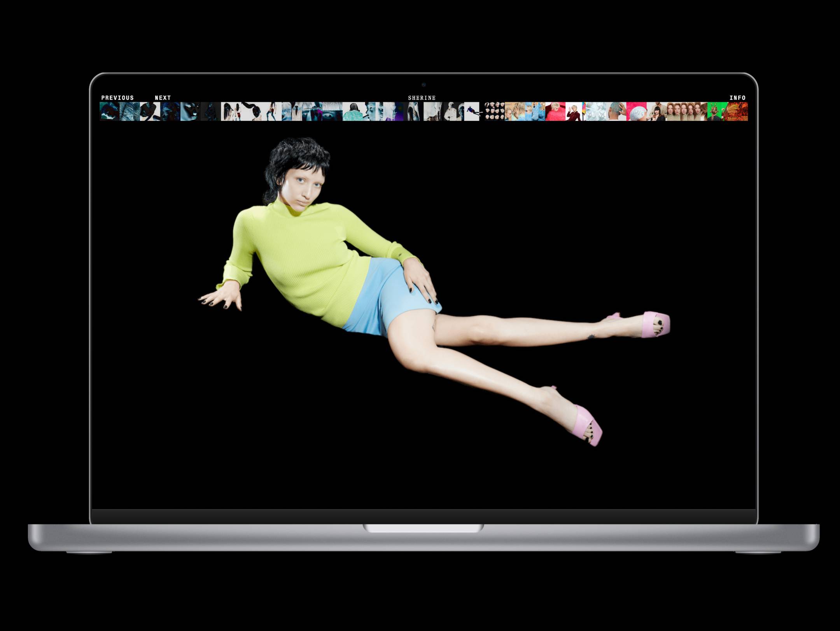Open the INFO page

737,98
